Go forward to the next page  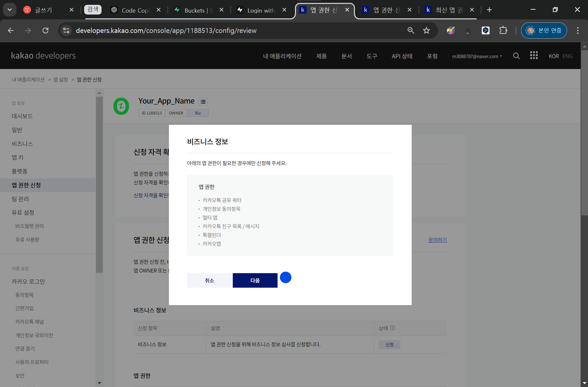[28, 30]
